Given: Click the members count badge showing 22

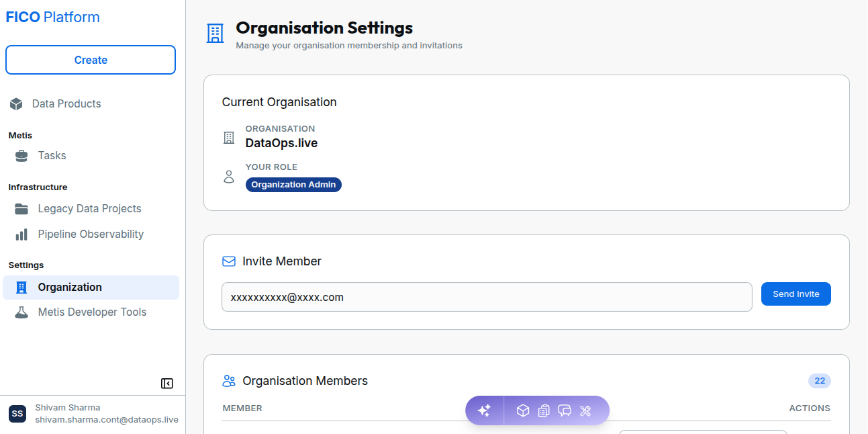Looking at the screenshot, I should tap(820, 381).
